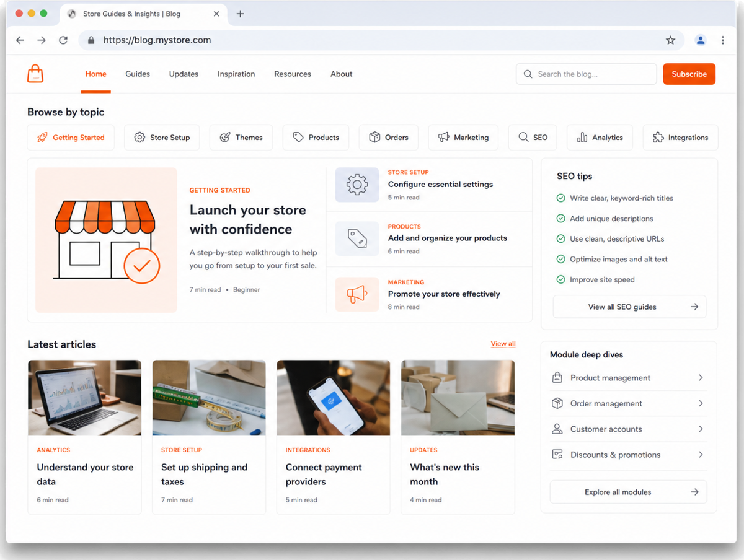Expand Discounts & promotions chevron

click(x=701, y=455)
